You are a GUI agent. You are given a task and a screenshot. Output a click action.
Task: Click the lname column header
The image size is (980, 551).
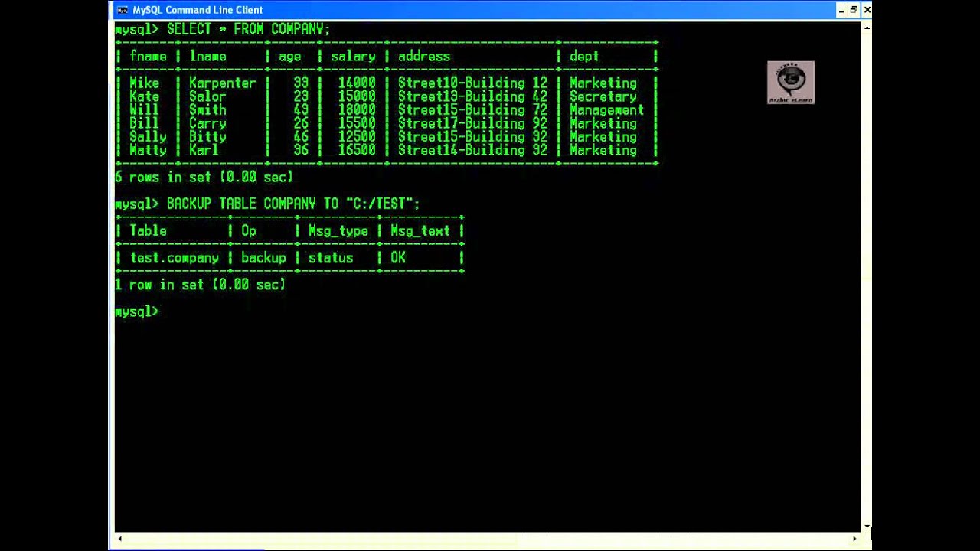[207, 56]
